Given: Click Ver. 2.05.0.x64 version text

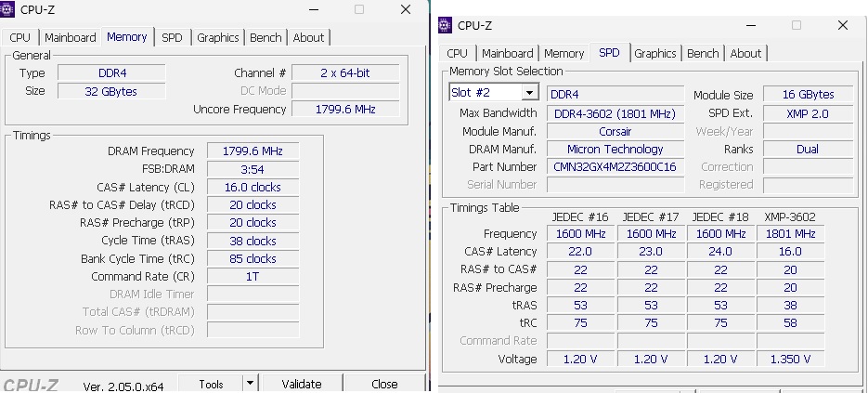Looking at the screenshot, I should click(x=123, y=386).
